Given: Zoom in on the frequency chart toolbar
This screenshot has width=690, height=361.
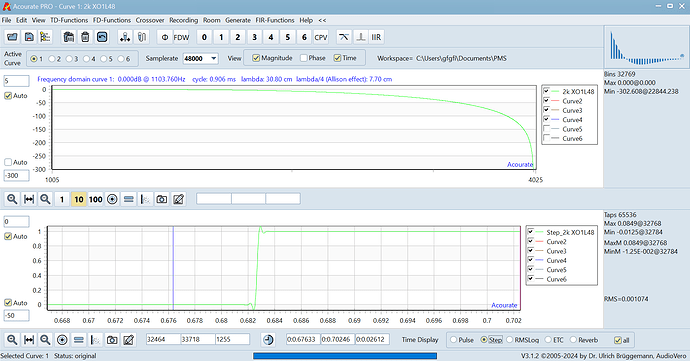Looking at the screenshot, I should (x=12, y=199).
